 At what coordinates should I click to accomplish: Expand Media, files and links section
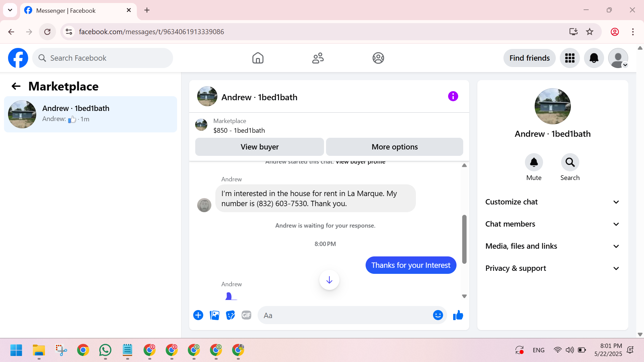[552, 246]
